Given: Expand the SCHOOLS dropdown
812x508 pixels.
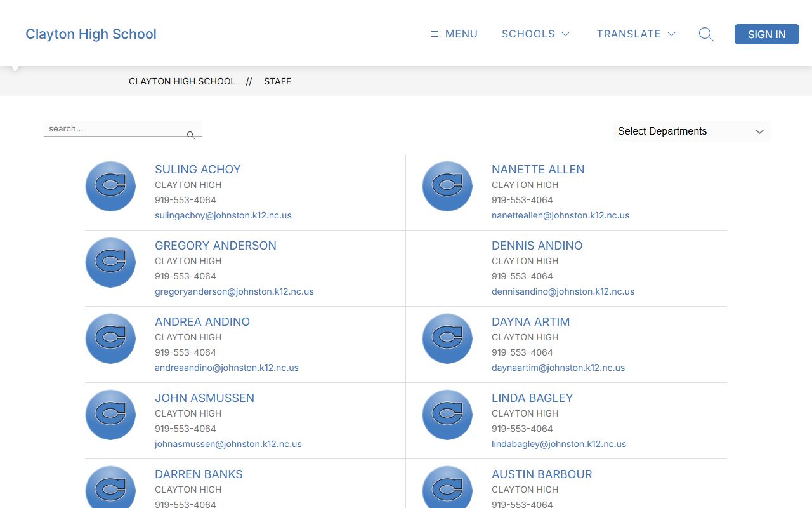Looking at the screenshot, I should click(x=536, y=34).
